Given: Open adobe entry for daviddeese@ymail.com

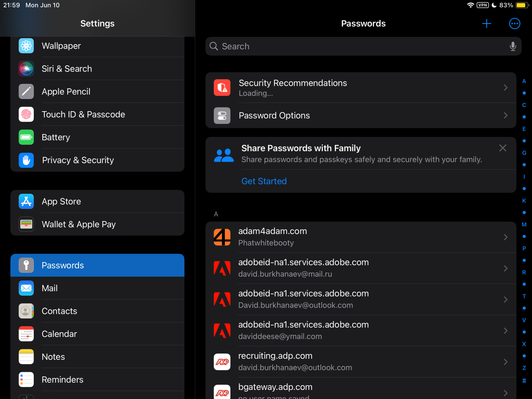Looking at the screenshot, I should pos(361,330).
